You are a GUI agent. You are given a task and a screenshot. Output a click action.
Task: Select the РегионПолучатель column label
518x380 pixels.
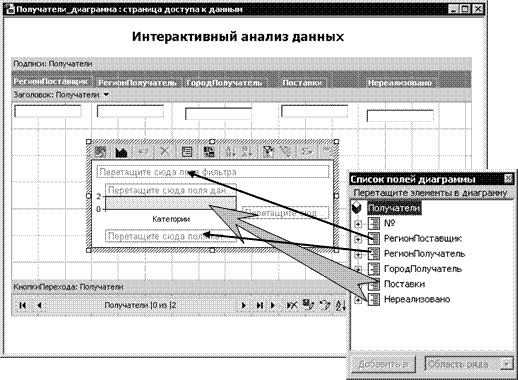tap(138, 83)
